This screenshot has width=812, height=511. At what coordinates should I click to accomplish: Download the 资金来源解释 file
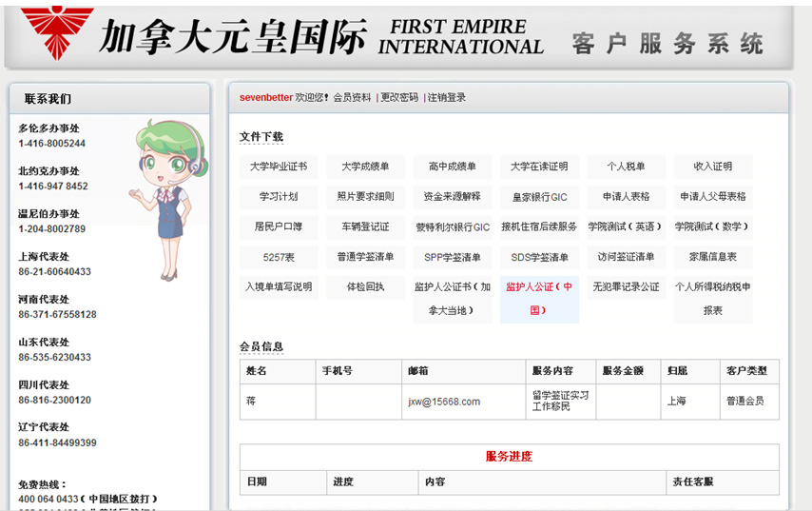tap(452, 196)
